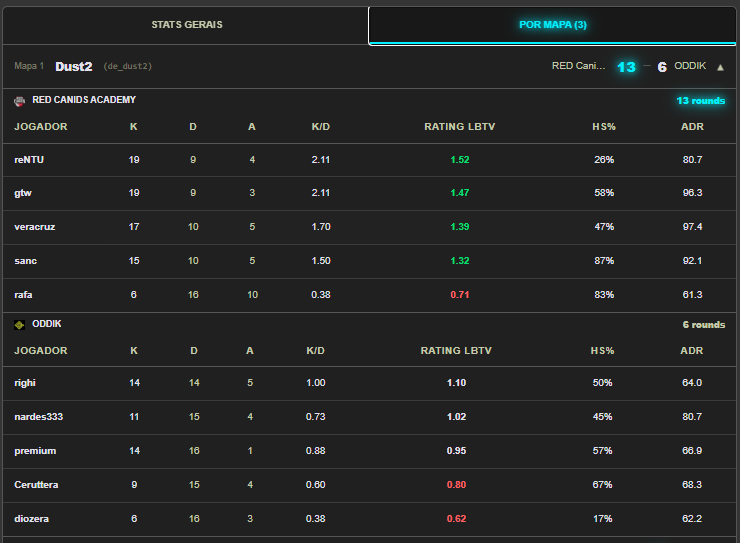Select player rafa row name

tap(23, 295)
